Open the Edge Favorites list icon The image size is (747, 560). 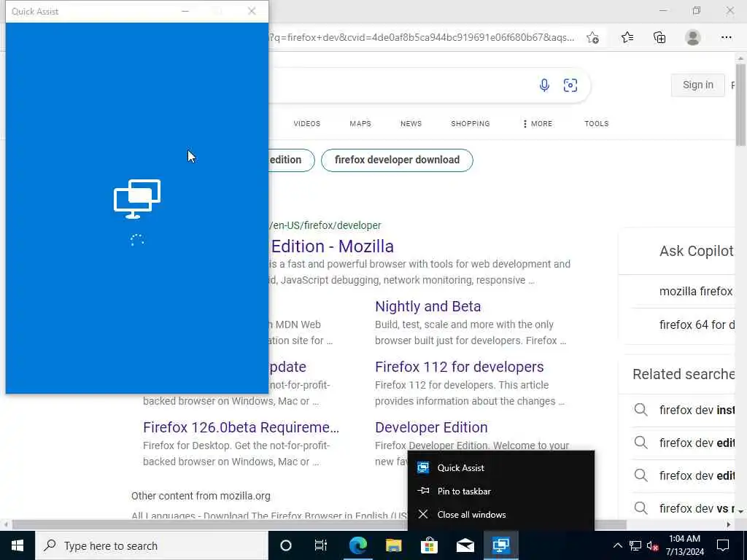(627, 37)
